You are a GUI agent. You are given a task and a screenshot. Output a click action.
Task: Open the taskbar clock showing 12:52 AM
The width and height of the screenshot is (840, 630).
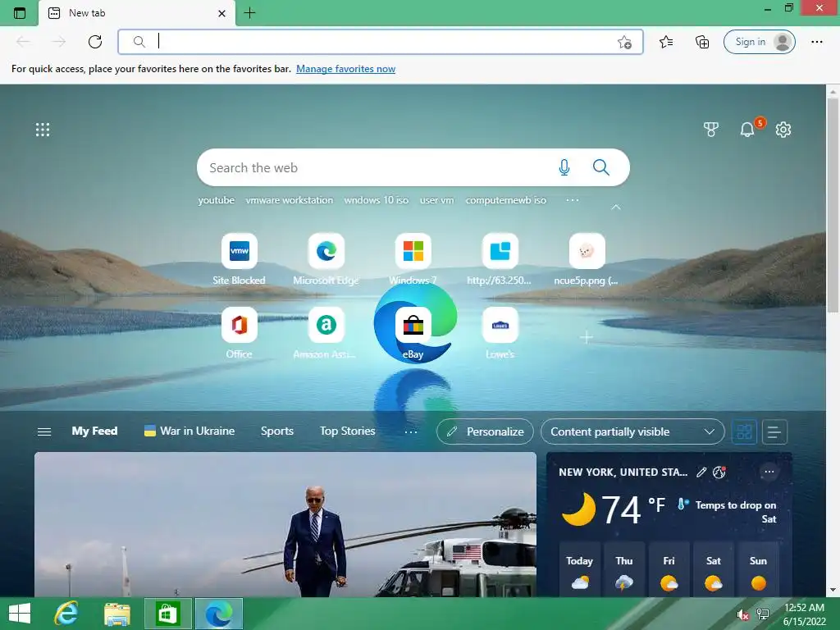pos(804,614)
